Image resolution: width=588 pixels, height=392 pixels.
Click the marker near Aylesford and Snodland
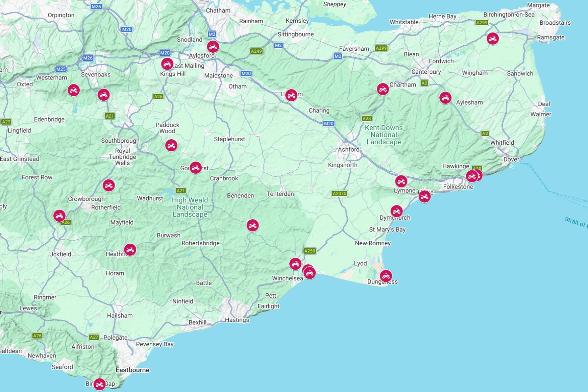(x=213, y=46)
